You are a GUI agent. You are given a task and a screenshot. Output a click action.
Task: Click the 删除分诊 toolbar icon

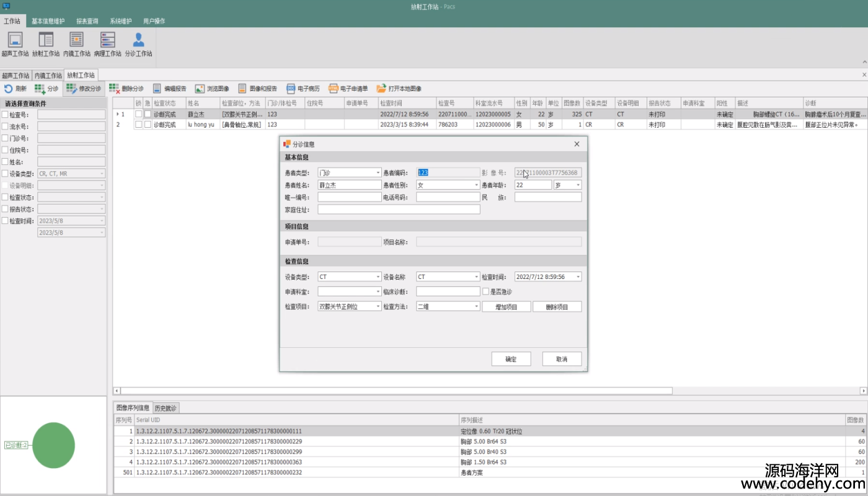(115, 89)
